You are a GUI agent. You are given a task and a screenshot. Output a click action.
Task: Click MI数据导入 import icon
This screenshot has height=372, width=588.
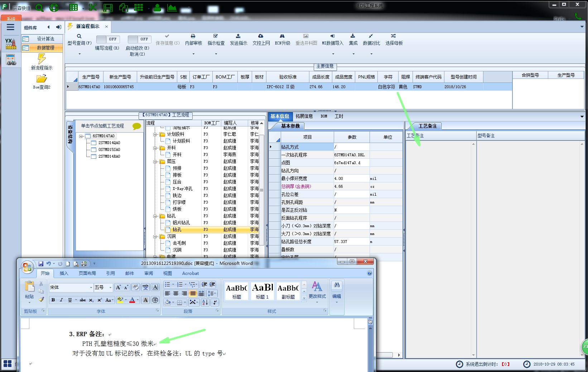tap(332, 36)
